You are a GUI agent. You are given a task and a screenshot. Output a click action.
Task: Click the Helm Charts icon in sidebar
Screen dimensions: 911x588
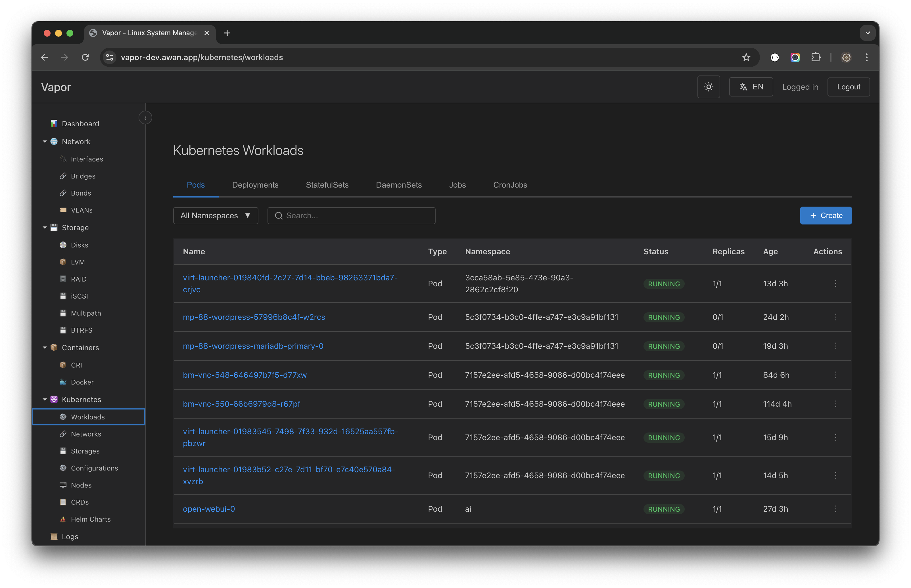click(x=63, y=519)
